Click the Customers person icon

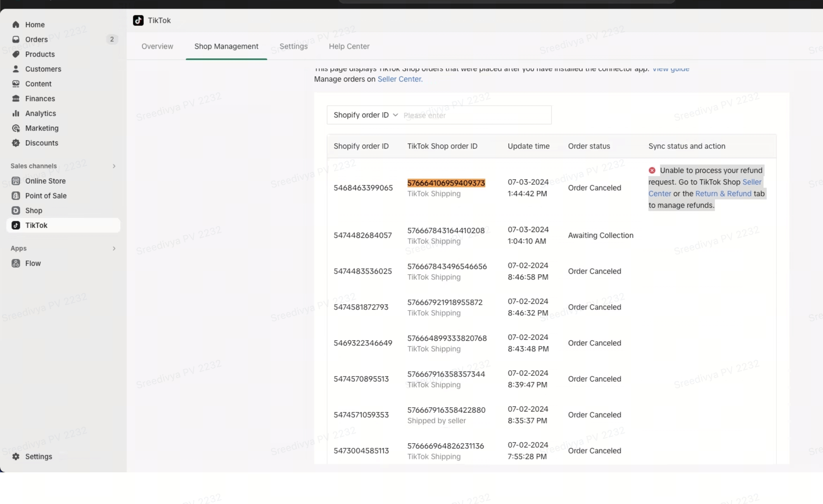(15, 69)
